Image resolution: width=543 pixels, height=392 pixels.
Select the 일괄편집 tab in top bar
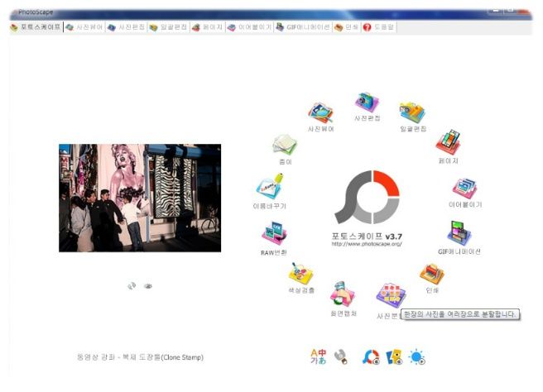click(x=168, y=27)
